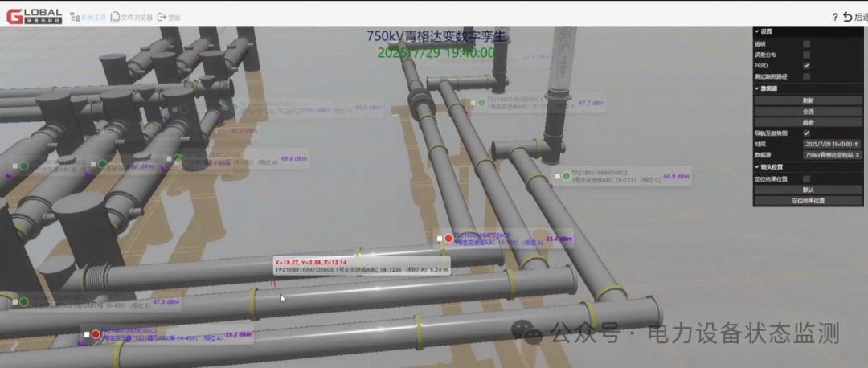Uncheck the 导航至趋势图 checkbox
The height and width of the screenshot is (368, 868).
coord(807,133)
